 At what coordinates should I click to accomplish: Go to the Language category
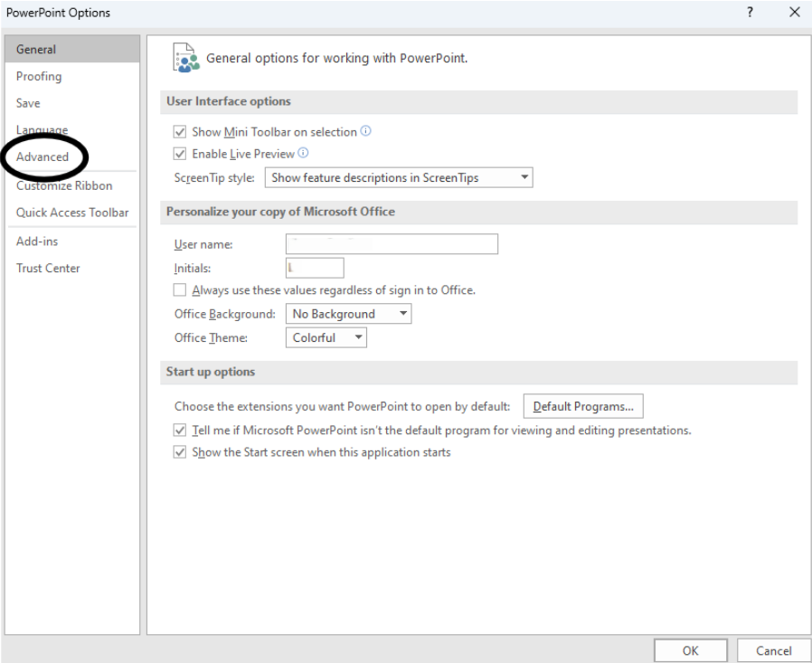point(72,129)
